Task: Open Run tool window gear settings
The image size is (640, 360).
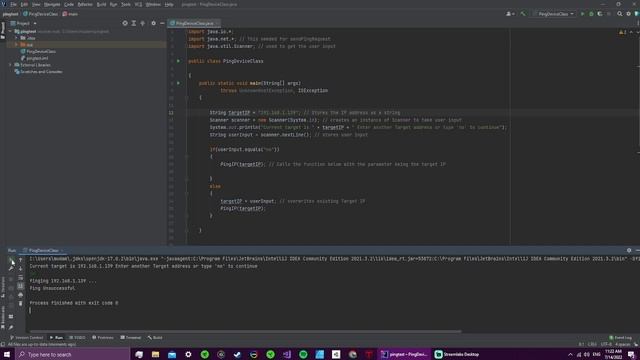Action: [x=629, y=250]
